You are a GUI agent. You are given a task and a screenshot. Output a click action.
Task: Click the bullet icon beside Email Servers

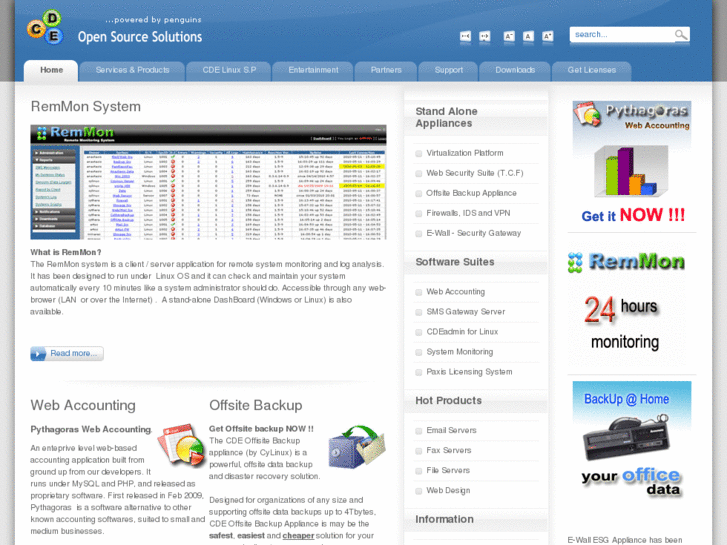(419, 431)
